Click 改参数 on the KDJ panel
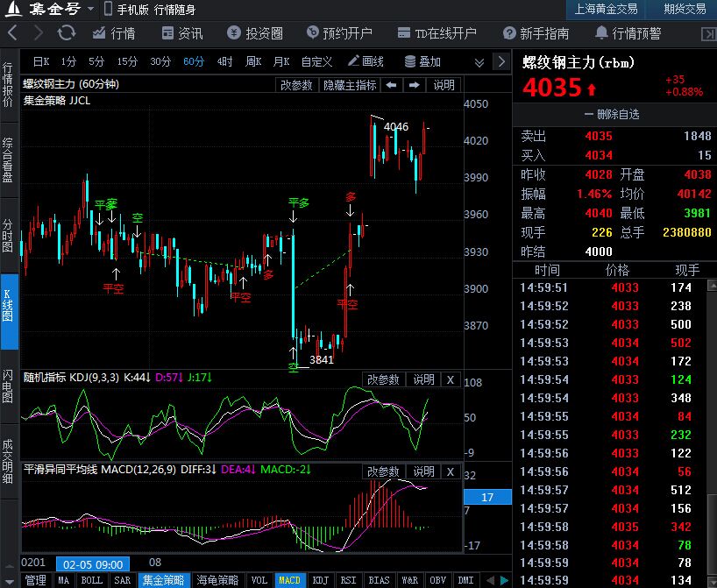This screenshot has width=717, height=588. [x=383, y=379]
